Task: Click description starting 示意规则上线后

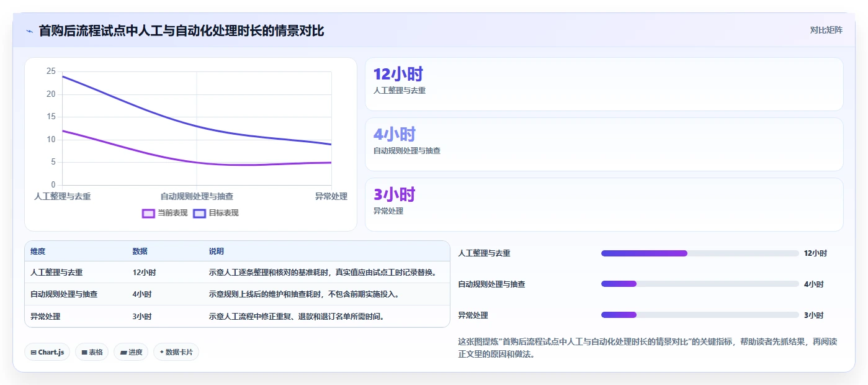Action: click(x=304, y=294)
